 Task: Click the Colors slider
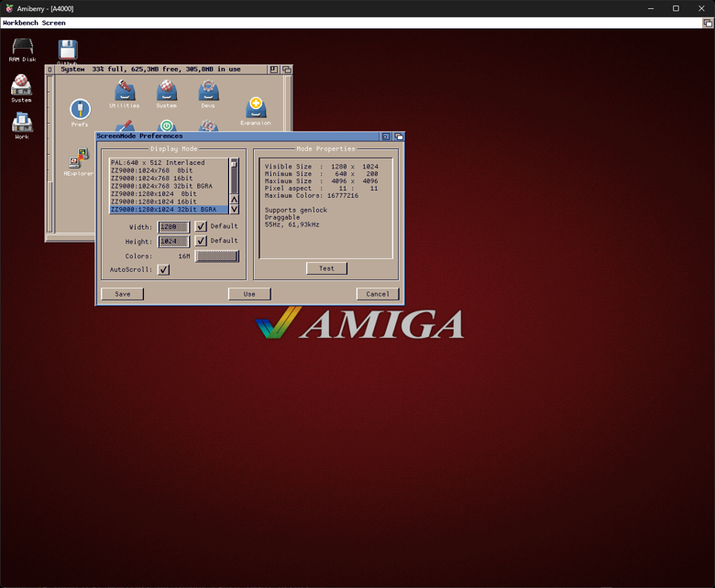point(217,256)
